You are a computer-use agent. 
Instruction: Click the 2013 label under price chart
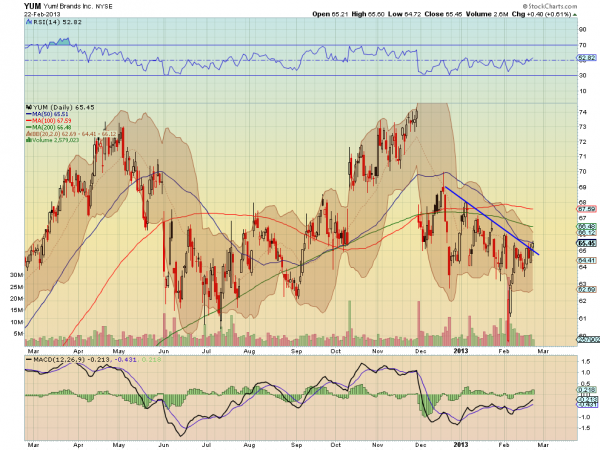(461, 351)
